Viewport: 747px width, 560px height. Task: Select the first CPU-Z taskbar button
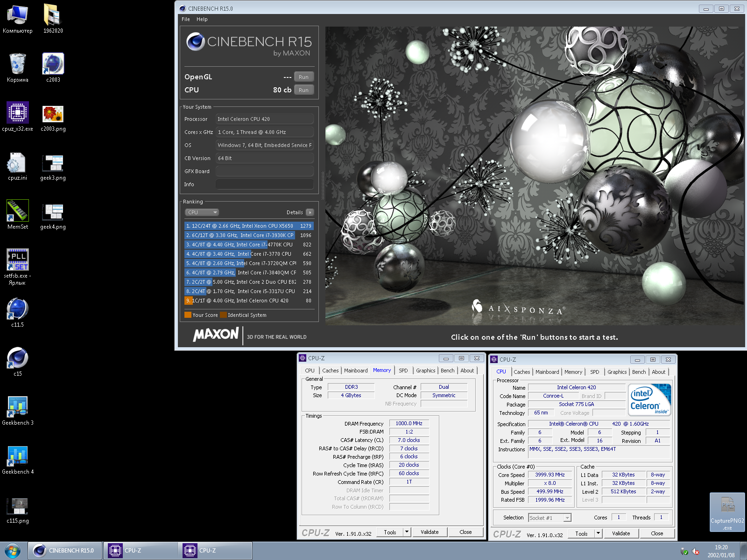coord(140,551)
